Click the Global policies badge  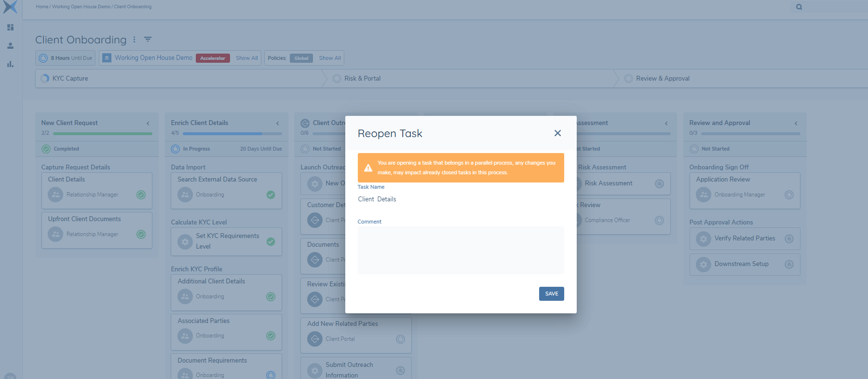point(301,58)
